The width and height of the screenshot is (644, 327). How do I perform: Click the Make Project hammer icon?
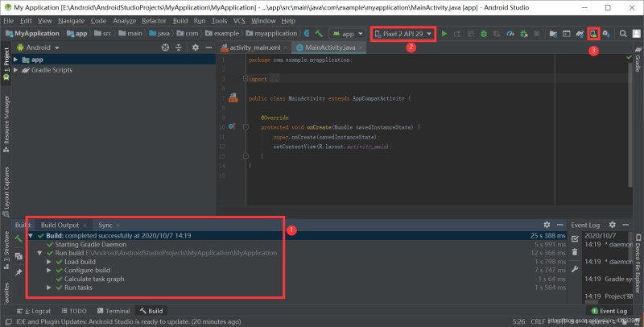coord(320,34)
